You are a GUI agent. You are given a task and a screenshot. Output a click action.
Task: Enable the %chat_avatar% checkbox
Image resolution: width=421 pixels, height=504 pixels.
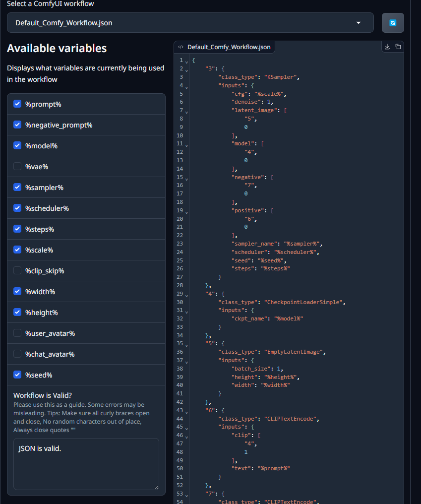pyautogui.click(x=17, y=354)
